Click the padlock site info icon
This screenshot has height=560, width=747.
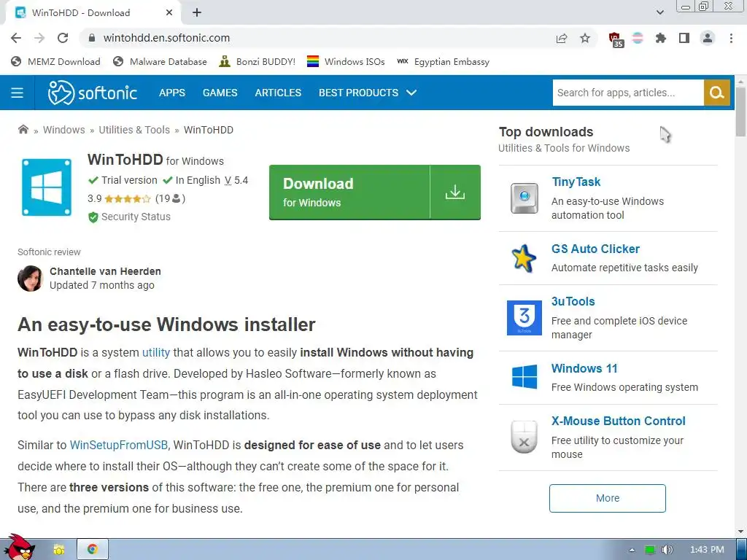pos(92,38)
